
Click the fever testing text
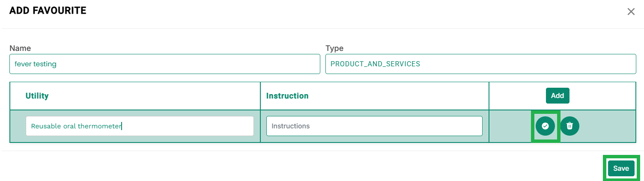[36, 64]
